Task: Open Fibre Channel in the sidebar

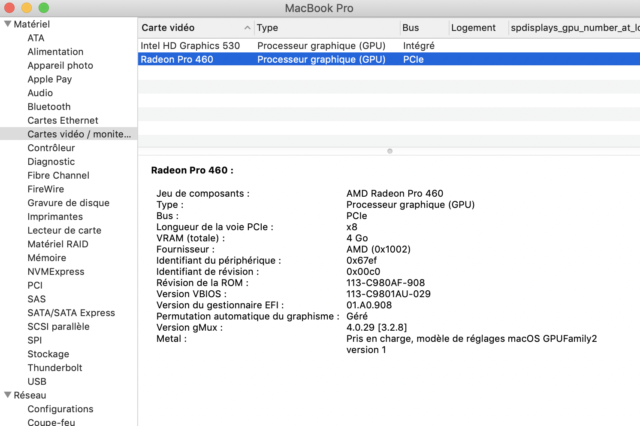Action: tap(58, 175)
